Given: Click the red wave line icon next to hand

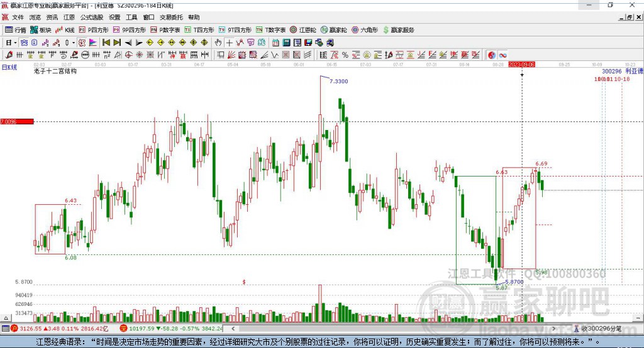Looking at the screenshot, I should pos(240,43).
